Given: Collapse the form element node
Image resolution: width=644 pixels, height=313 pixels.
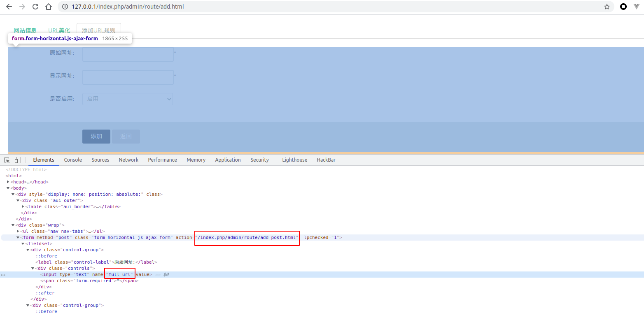Looking at the screenshot, I should coord(18,237).
